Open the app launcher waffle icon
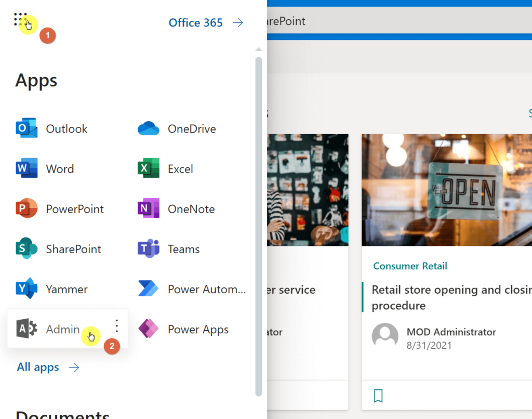532x419 pixels. (x=20, y=19)
